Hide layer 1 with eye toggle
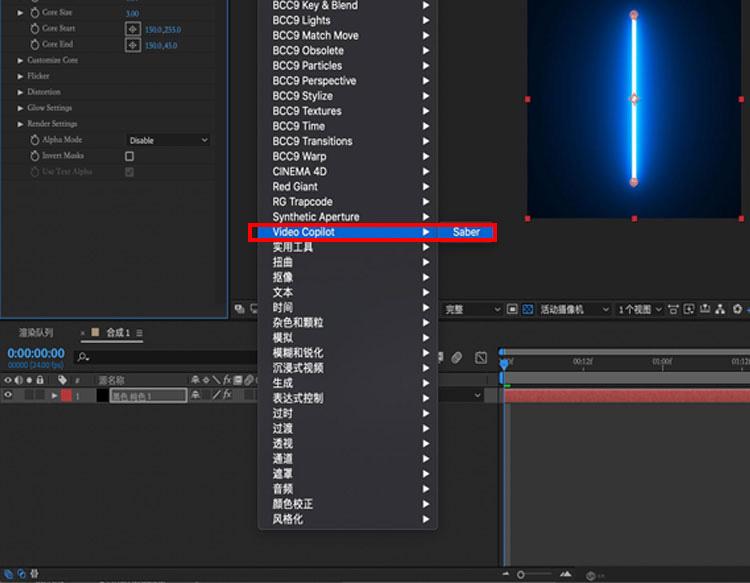The width and height of the screenshot is (750, 583). [8, 395]
